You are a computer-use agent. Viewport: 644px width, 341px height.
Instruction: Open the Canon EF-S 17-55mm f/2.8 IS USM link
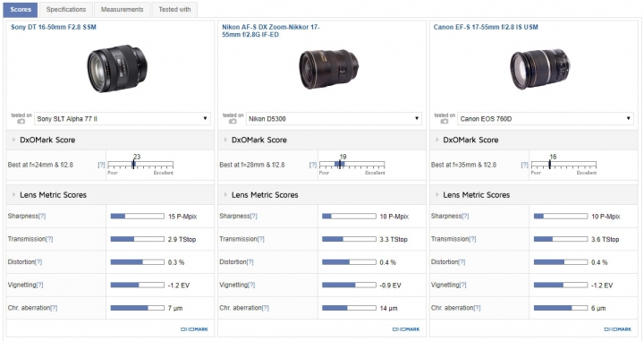(x=486, y=27)
